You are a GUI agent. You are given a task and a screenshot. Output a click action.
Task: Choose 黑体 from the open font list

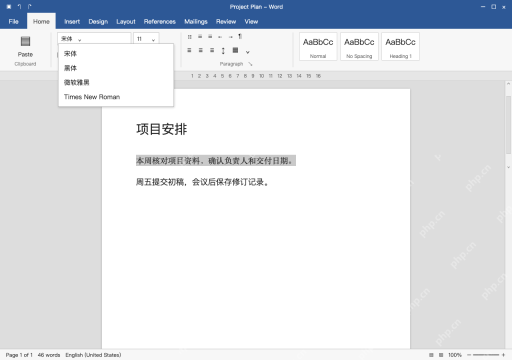click(x=116, y=68)
